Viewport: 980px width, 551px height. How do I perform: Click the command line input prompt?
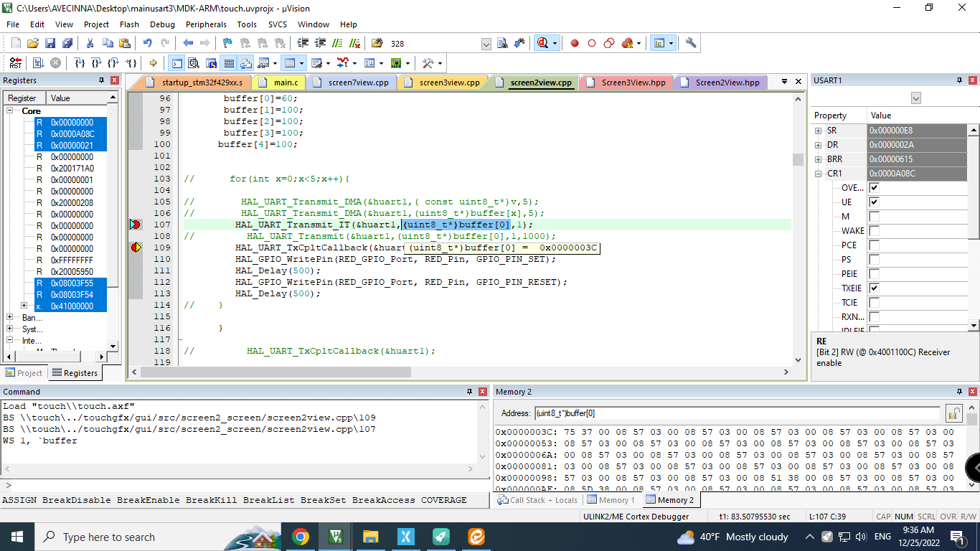pyautogui.click(x=244, y=486)
